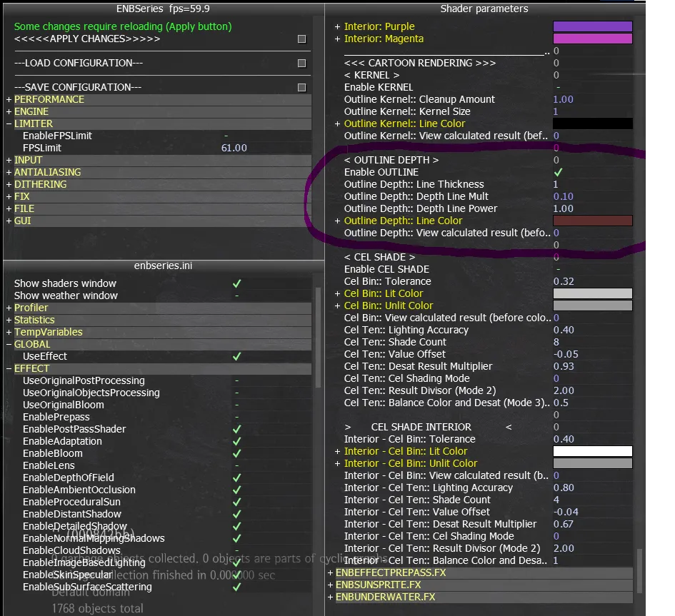Viewport: 675px width, 616px height.
Task: Expand ENBSUNSPRITE.FX shader section
Action: click(x=330, y=585)
